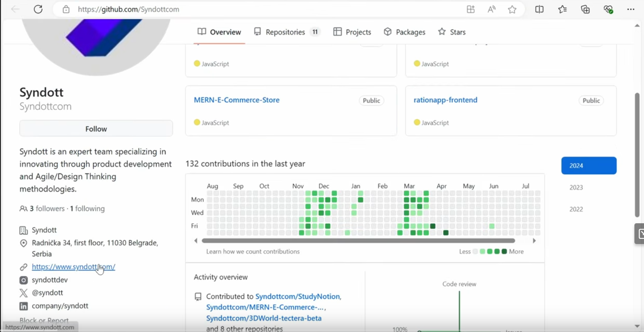Click the contribution graph right scroll arrow
This screenshot has height=332, width=644.
click(x=534, y=241)
